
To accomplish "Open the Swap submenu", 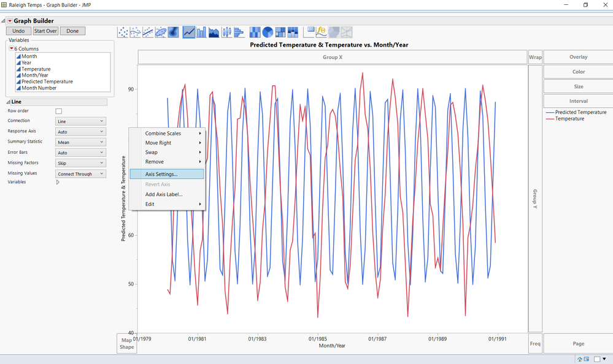I will [x=167, y=153].
